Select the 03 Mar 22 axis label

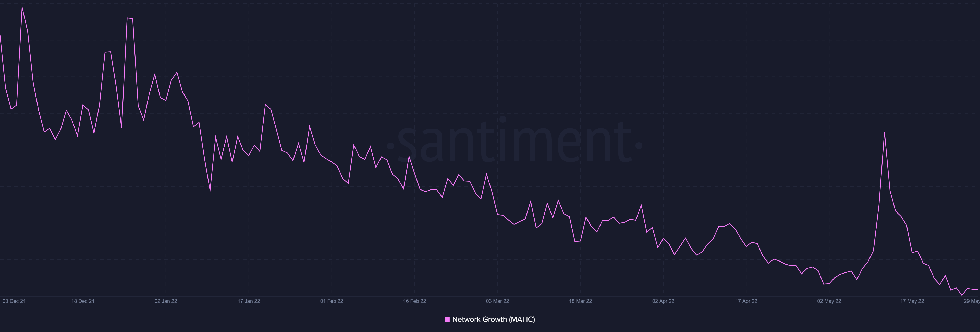point(497,301)
